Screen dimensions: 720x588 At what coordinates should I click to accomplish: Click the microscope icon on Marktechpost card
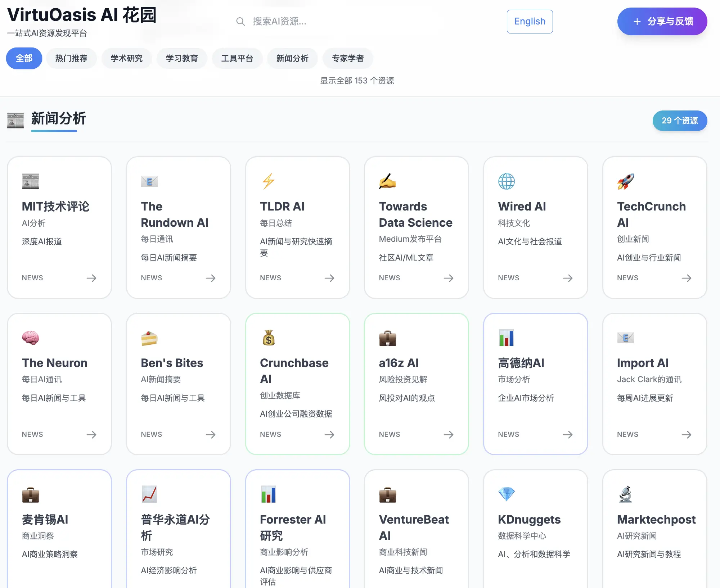(x=625, y=494)
